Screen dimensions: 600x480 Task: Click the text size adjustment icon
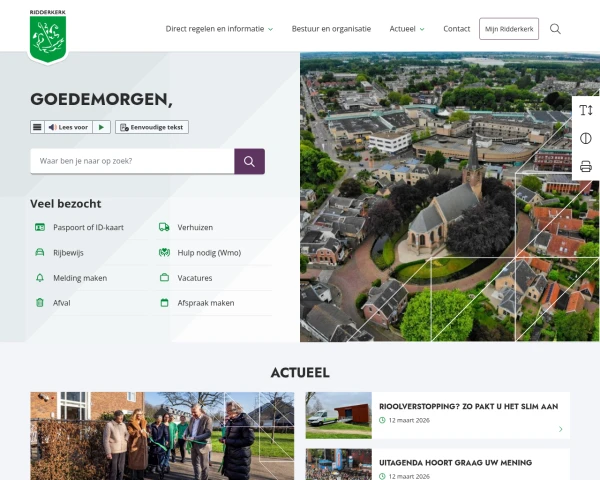pos(586,110)
